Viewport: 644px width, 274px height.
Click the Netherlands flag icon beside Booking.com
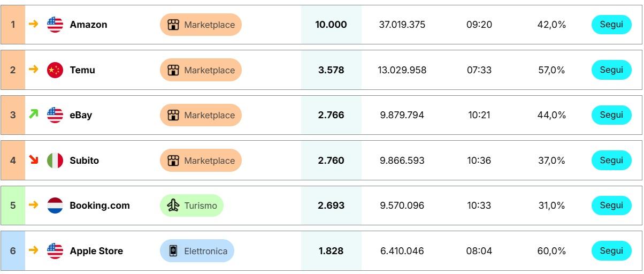click(55, 205)
